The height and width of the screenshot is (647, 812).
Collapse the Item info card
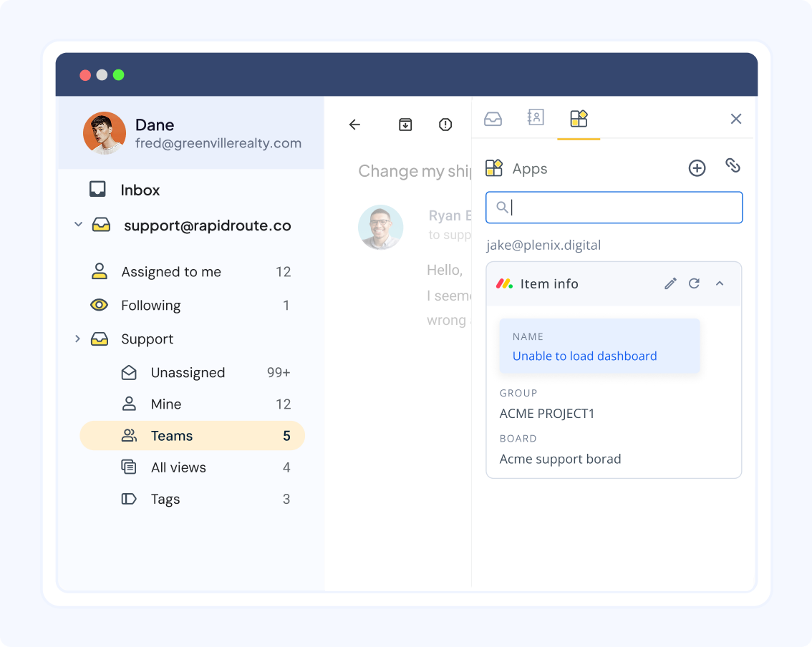[x=720, y=283]
